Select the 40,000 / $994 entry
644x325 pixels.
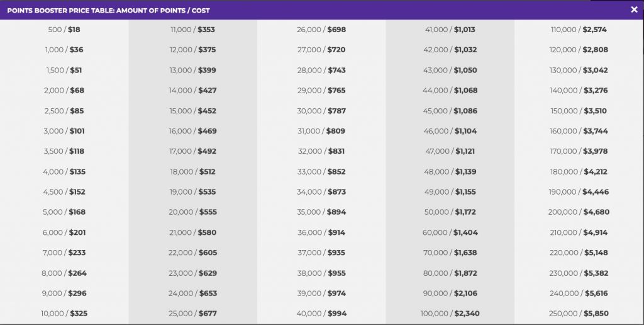tap(321, 314)
